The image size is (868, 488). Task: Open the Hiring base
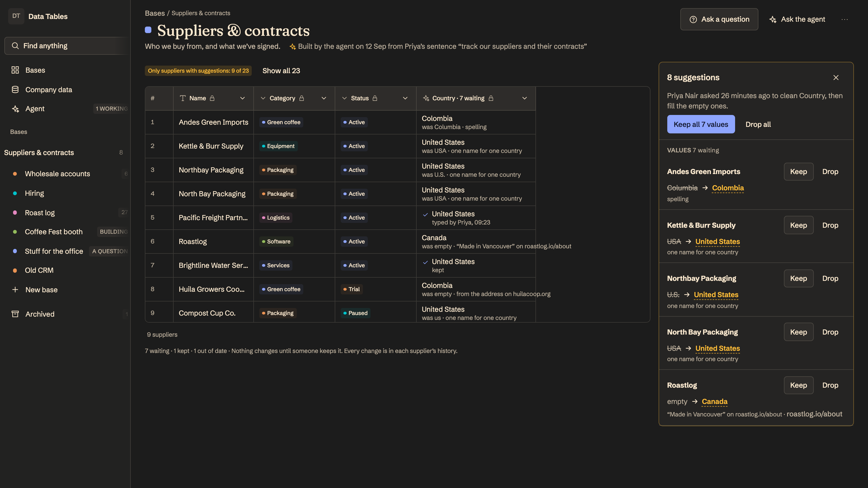(x=34, y=193)
